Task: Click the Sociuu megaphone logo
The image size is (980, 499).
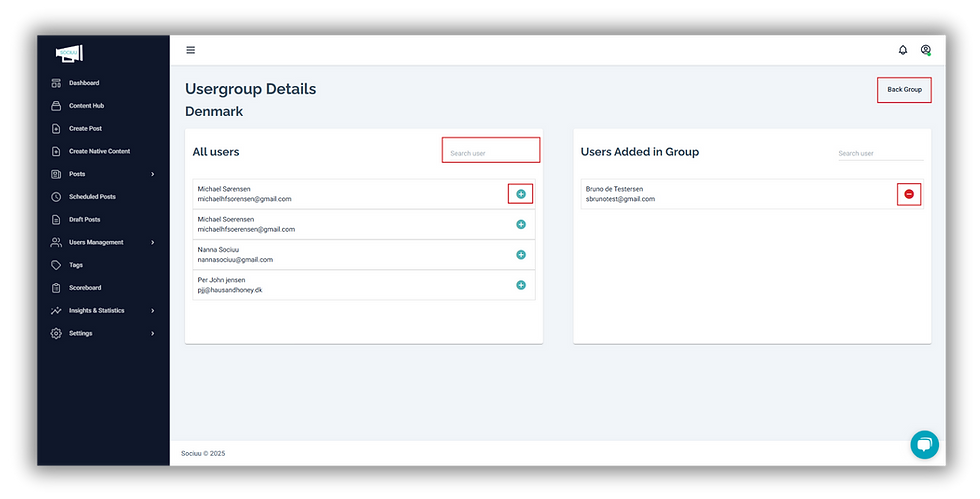Action: 69,53
